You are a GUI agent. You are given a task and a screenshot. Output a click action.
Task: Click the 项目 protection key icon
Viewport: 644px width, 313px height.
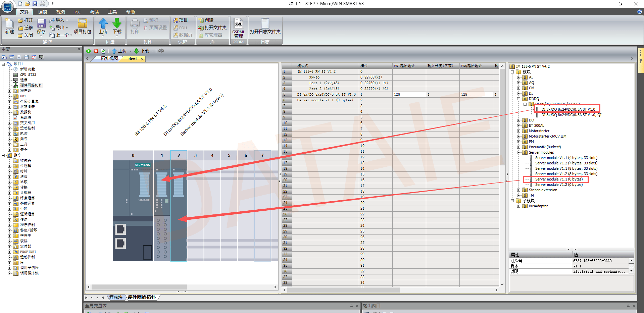[176, 20]
